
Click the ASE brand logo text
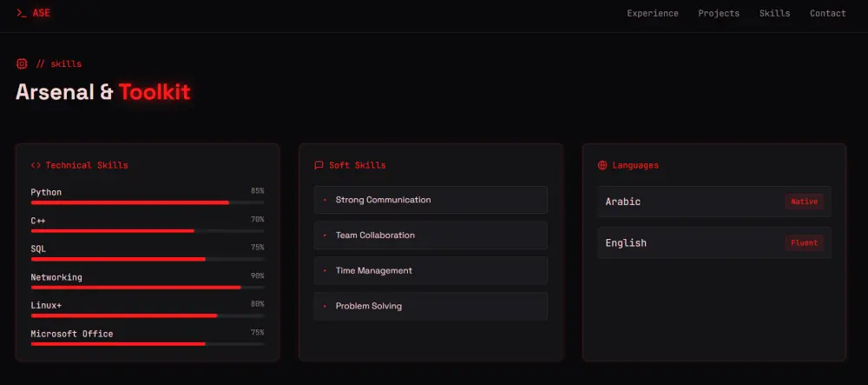(x=42, y=13)
